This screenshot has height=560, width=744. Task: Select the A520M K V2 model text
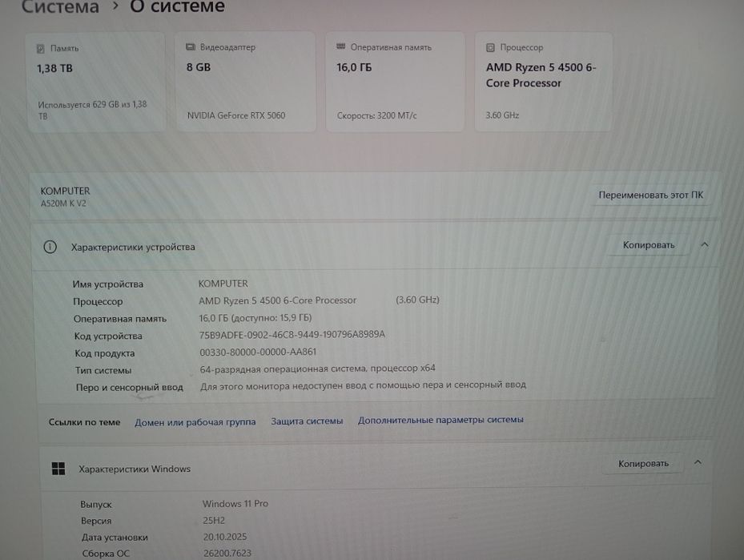pos(63,203)
